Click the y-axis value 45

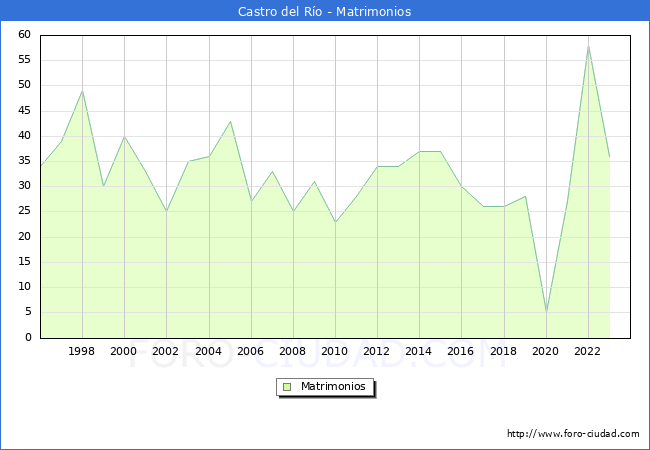25,111
